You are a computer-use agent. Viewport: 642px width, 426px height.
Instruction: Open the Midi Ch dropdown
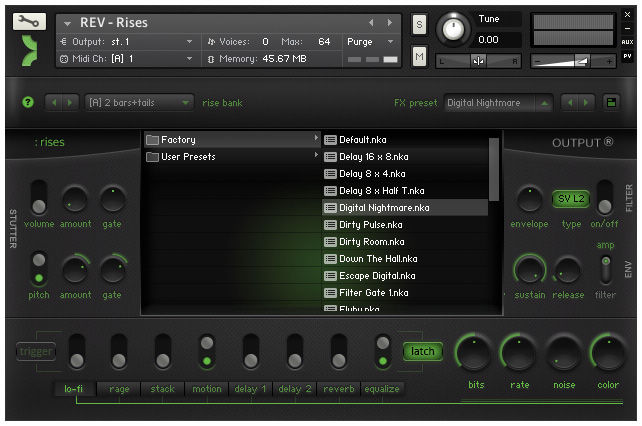point(189,59)
